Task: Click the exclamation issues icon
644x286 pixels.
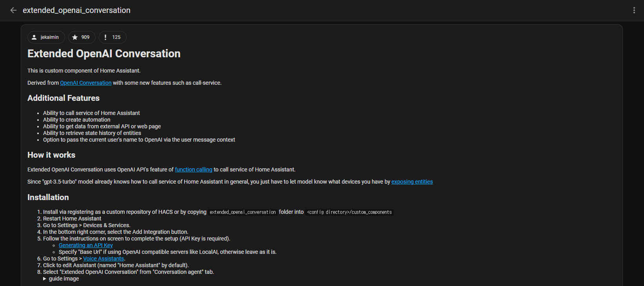Action: coord(105,37)
